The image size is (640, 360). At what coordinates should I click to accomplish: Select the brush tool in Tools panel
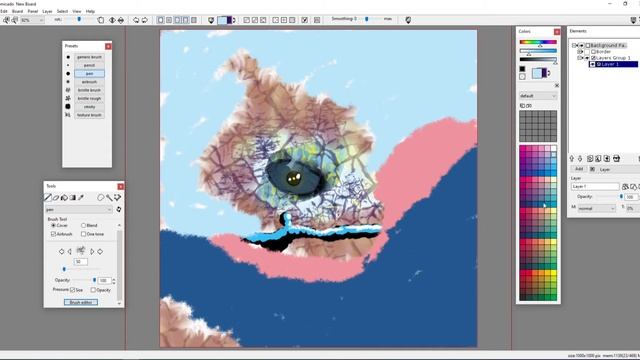(48, 198)
